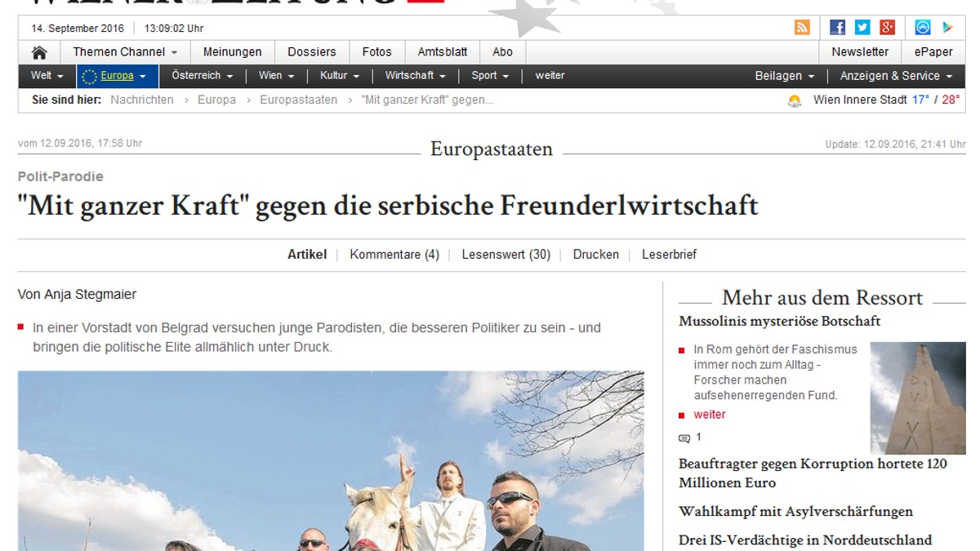This screenshot has height=551, width=980.
Task: Open the Mussolinis mysteriöse Botschaft article
Action: tap(780, 322)
